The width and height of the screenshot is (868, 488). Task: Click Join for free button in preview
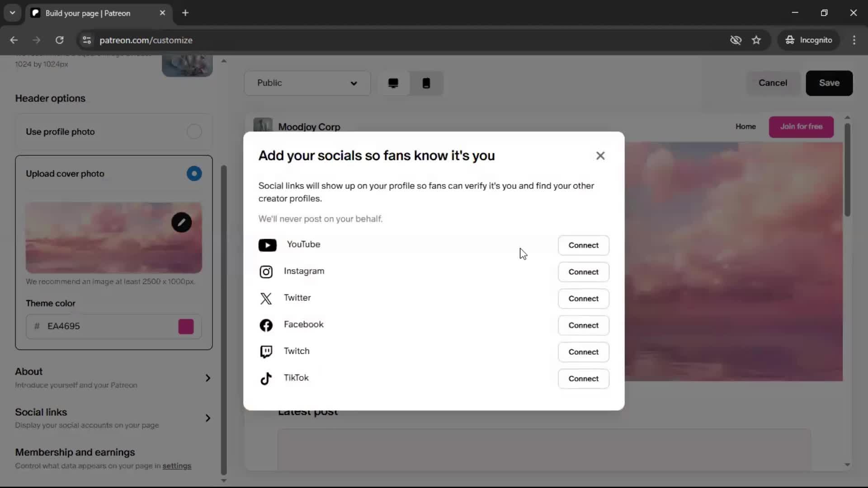click(x=801, y=127)
